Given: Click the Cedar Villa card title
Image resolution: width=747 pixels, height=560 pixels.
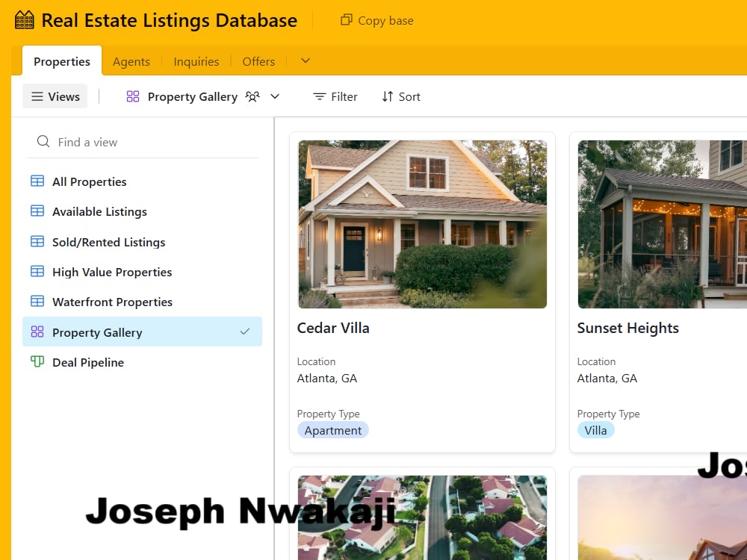Looking at the screenshot, I should coord(333,328).
